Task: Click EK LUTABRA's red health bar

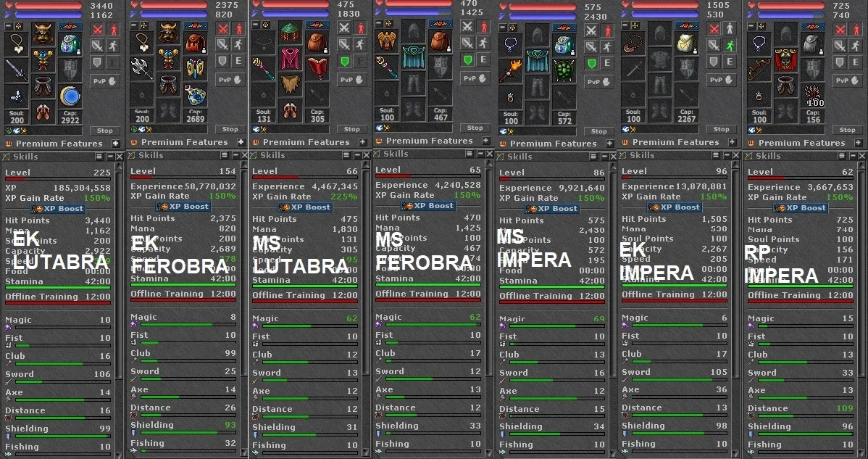Action: (x=49, y=6)
